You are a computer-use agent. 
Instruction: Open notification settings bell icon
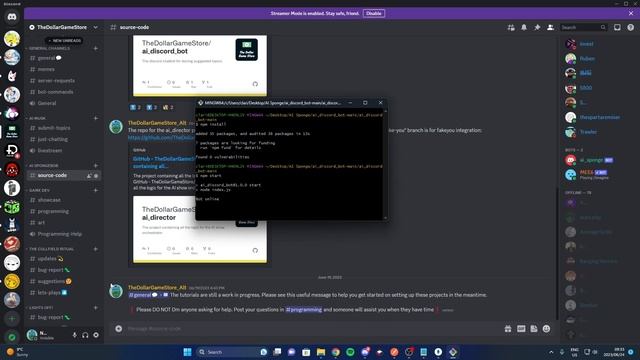point(524,27)
